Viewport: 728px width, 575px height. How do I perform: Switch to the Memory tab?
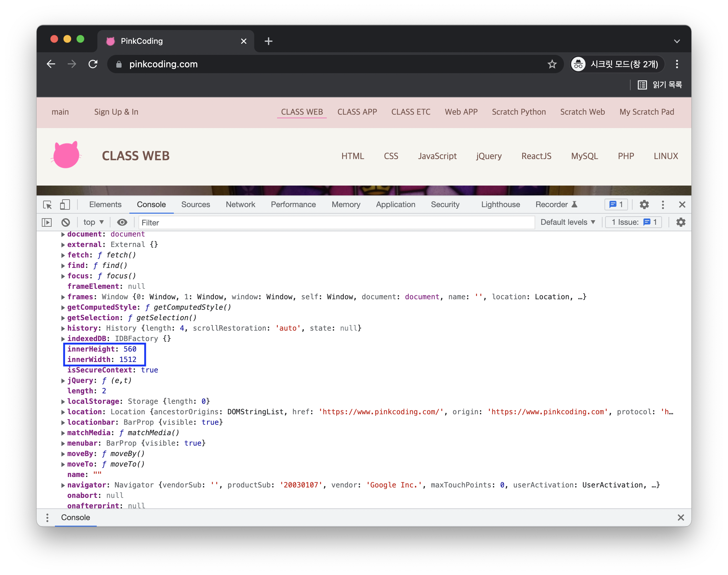(346, 204)
